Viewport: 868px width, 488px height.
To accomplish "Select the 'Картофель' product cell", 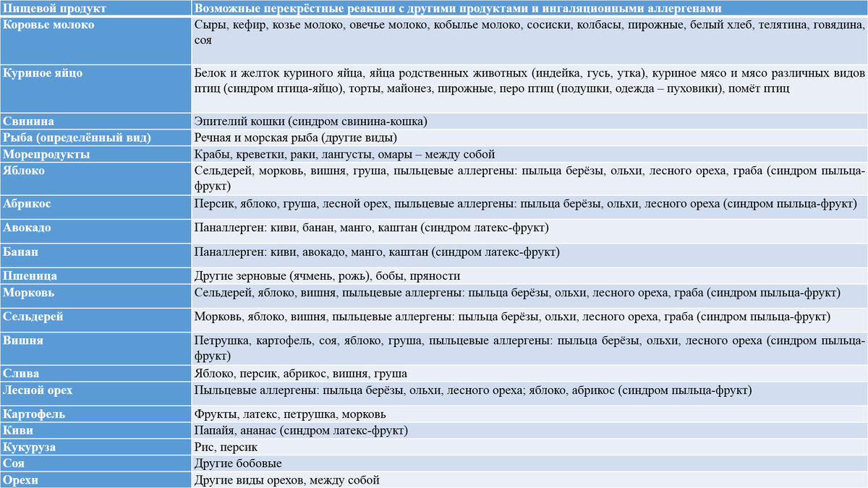I will click(x=96, y=414).
